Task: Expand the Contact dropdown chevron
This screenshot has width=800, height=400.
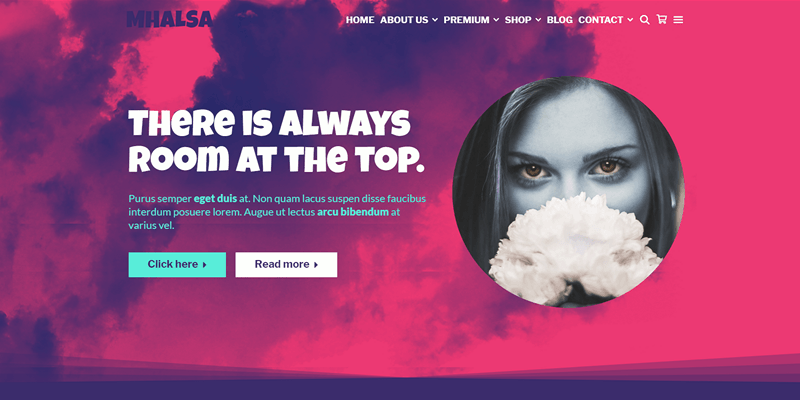Action: click(x=630, y=20)
